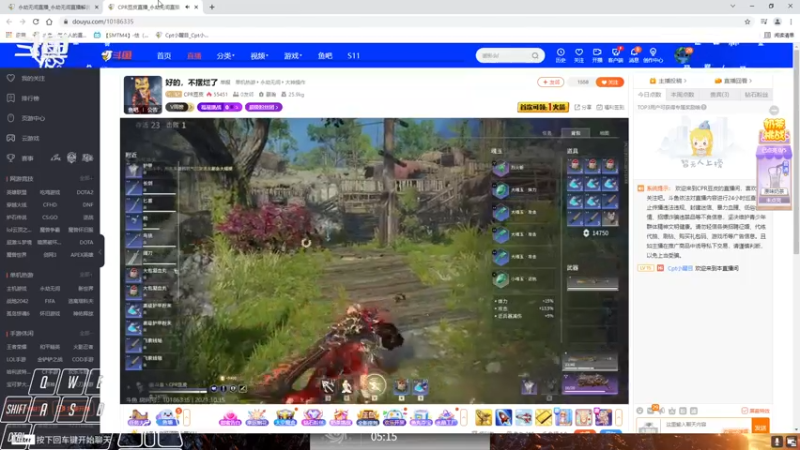Screen dimensions: 800x450
Task: Click the browser back arrow
Action: (x=9, y=21)
